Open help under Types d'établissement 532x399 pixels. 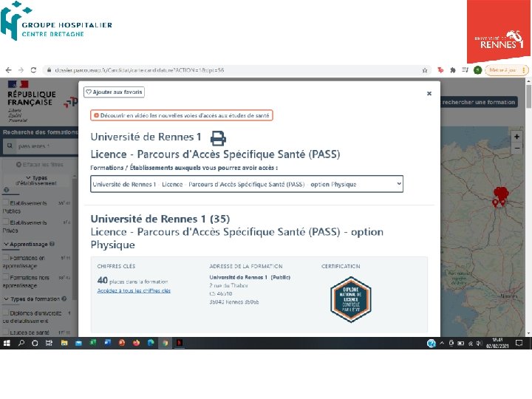[6, 191]
